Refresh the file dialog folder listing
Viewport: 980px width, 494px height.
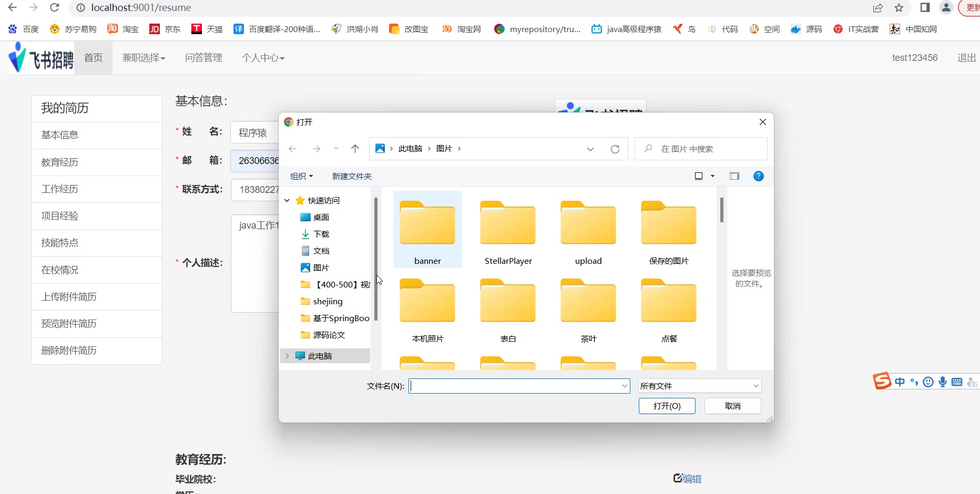click(x=615, y=149)
